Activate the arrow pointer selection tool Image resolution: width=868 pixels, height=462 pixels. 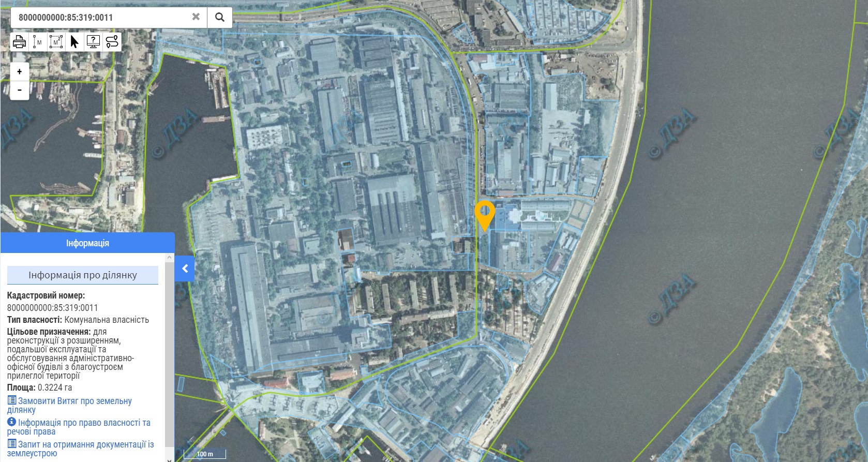(x=74, y=41)
